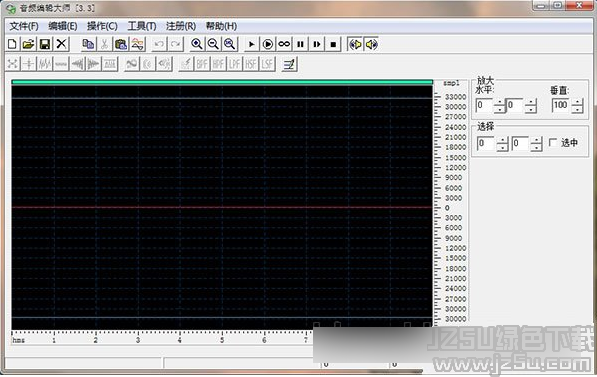Click the greyed fade-out waveform icon

pyautogui.click(x=94, y=64)
